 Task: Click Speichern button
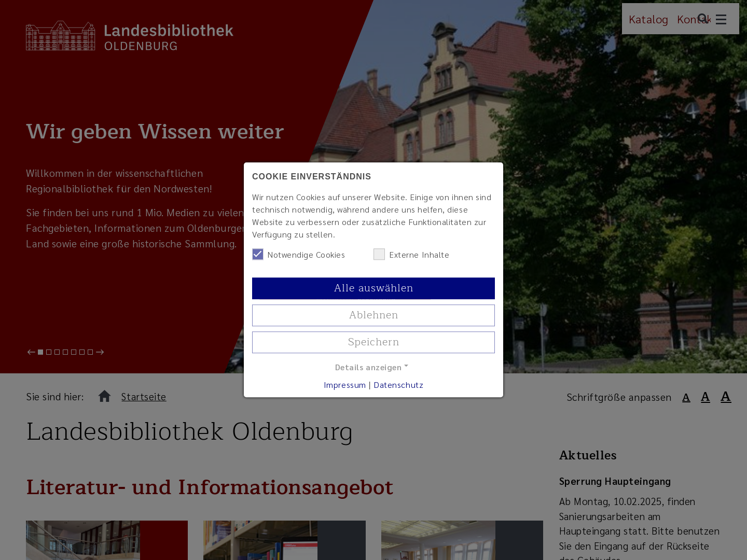[x=374, y=342]
